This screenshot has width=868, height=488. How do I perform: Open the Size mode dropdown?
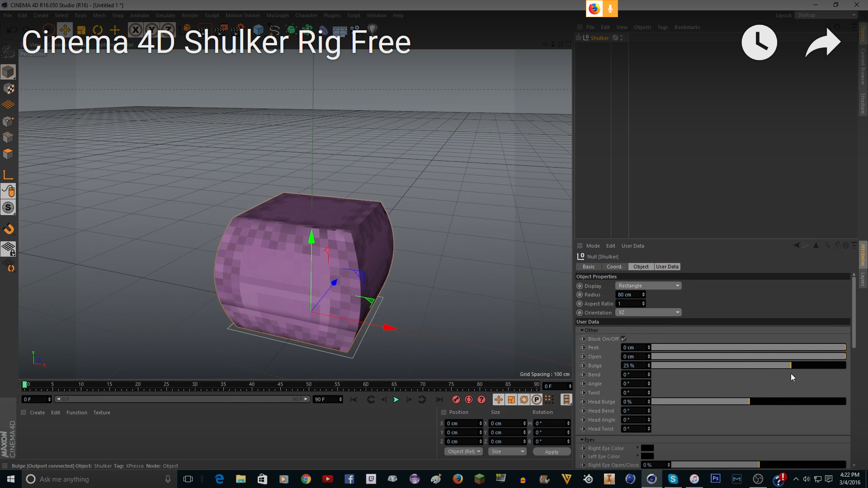(507, 451)
